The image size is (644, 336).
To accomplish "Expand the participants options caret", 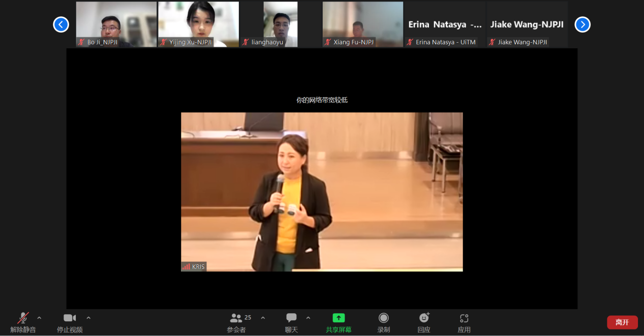I will point(263,318).
